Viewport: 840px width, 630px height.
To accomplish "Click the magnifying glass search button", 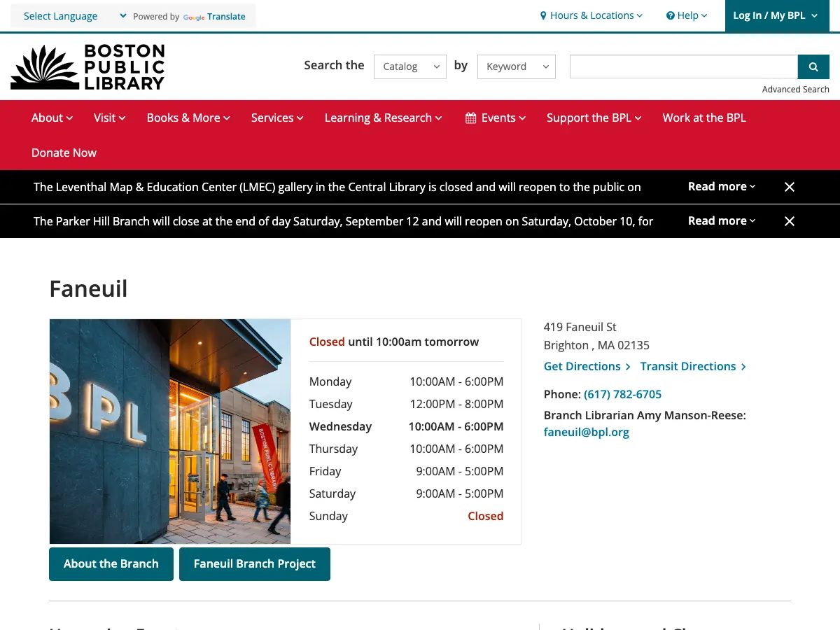I will pyautogui.click(x=813, y=66).
